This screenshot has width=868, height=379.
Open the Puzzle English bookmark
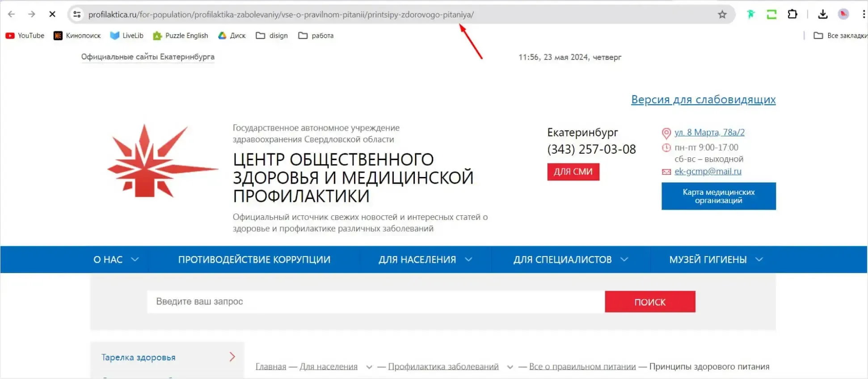[181, 36]
